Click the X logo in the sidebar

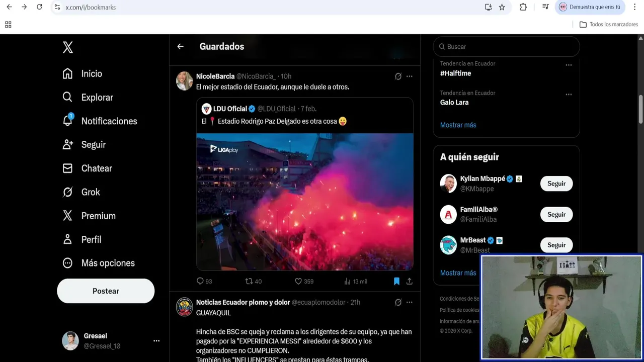tap(68, 47)
